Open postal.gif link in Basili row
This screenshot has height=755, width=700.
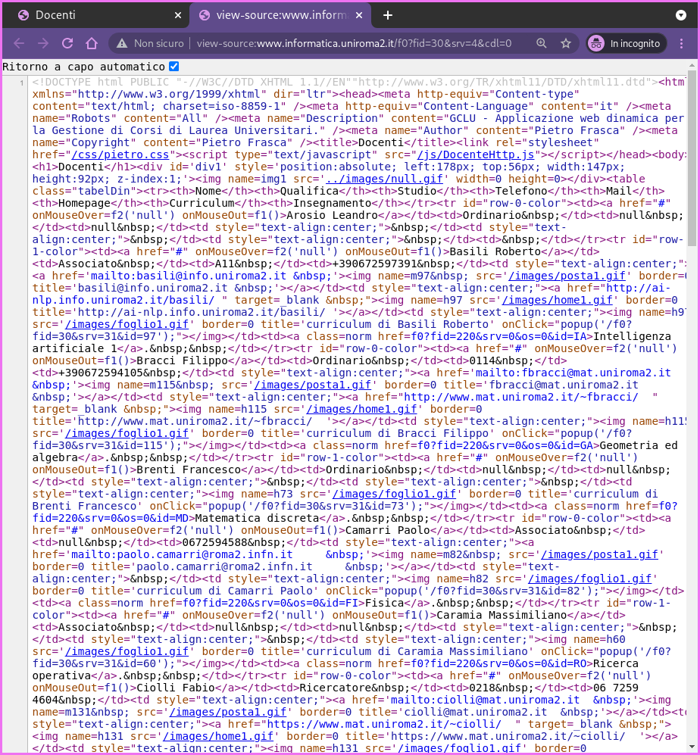coord(567,276)
